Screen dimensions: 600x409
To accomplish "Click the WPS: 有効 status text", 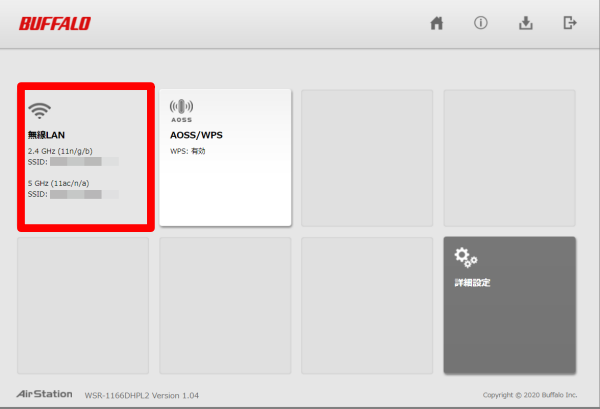I will click(188, 151).
